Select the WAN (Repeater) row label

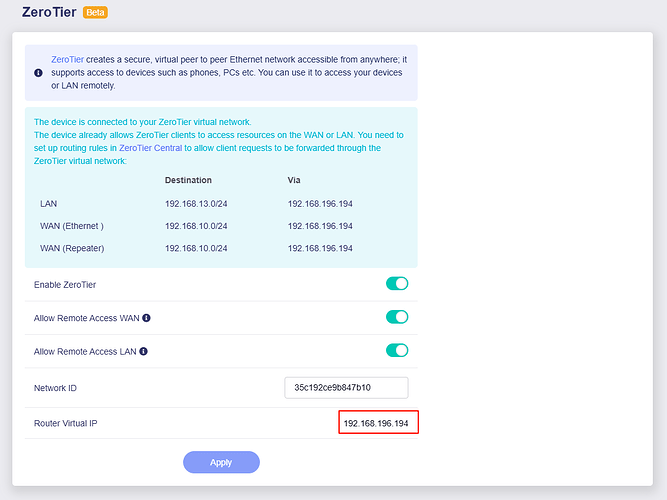(72, 247)
